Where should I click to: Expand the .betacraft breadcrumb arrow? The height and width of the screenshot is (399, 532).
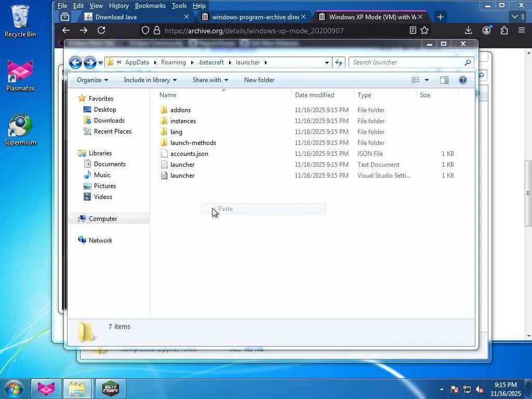point(230,62)
